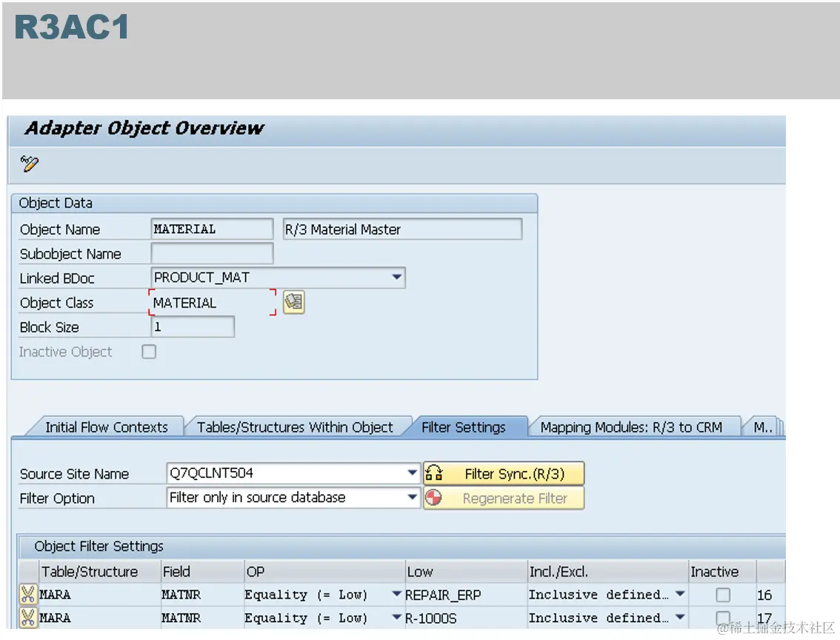
Task: Open the Filter Option dropdown
Action: tap(412, 498)
